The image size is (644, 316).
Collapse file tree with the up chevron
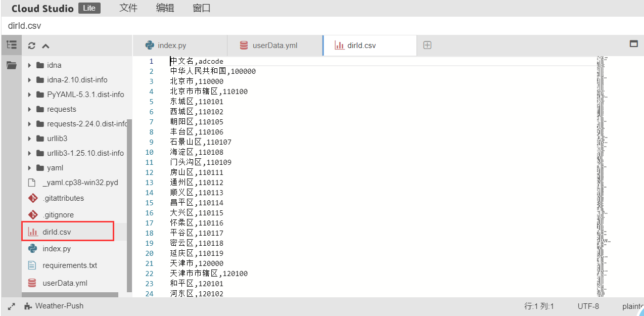[45, 46]
